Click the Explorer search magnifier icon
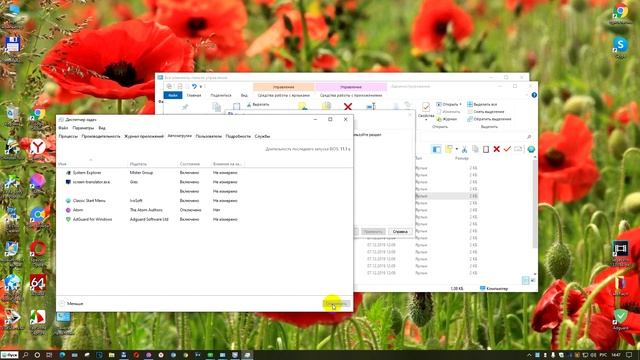640x360 pixels. click(x=529, y=137)
